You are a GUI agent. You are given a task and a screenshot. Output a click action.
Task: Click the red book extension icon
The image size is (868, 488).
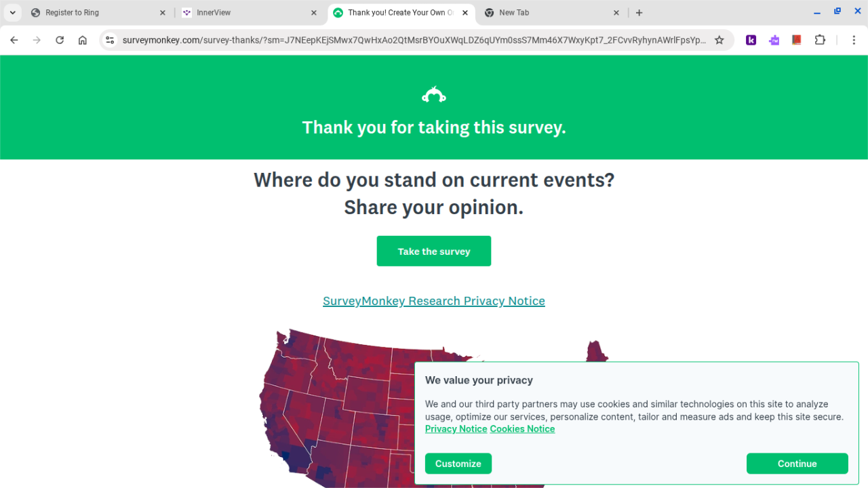pos(797,40)
